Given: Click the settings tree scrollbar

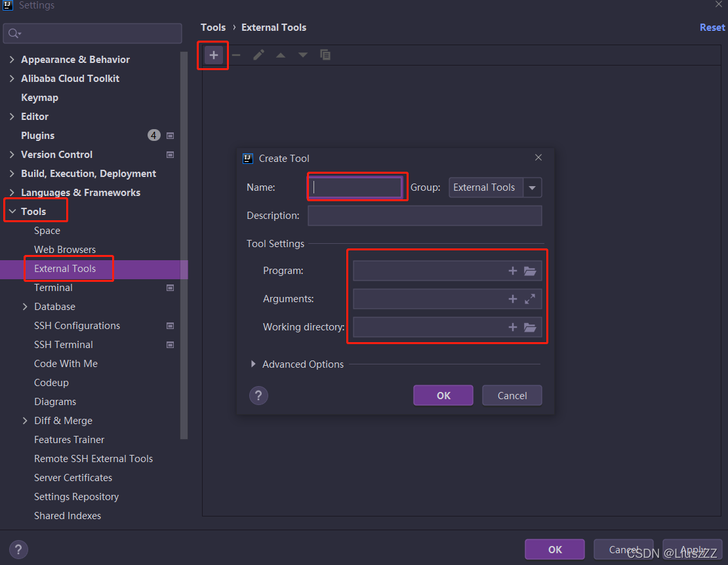Looking at the screenshot, I should click(x=184, y=245).
